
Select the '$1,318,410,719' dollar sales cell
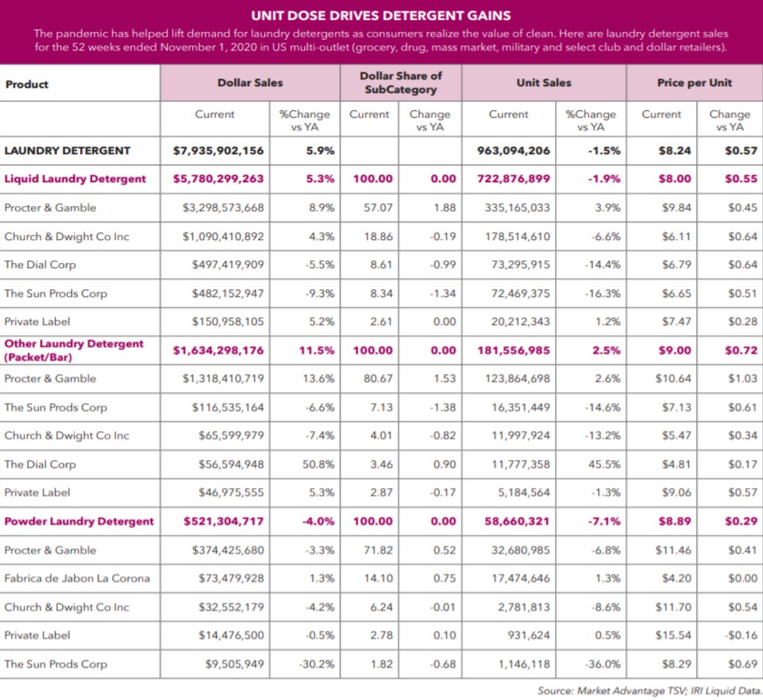click(224, 379)
